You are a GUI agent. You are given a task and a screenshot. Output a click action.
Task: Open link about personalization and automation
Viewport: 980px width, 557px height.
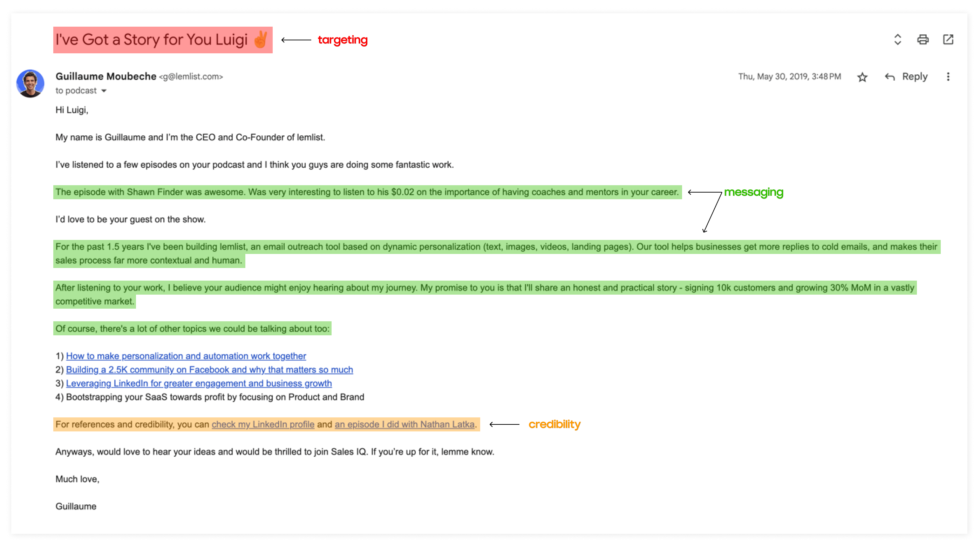(x=186, y=356)
